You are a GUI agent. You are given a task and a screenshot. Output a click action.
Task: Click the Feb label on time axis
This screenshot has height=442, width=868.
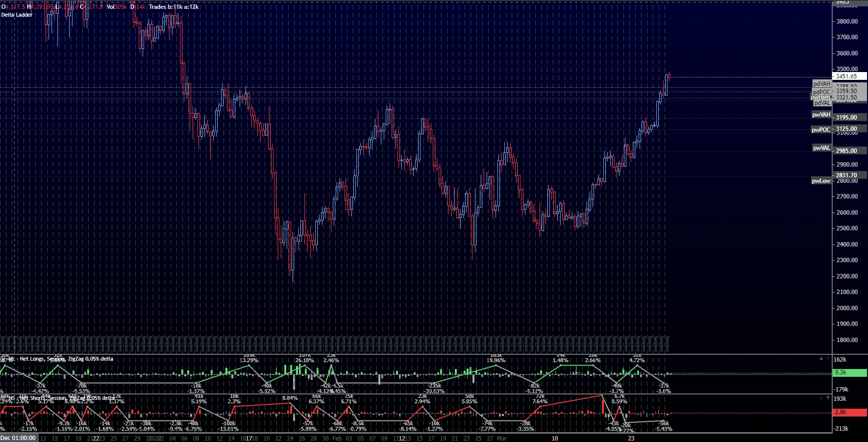(337, 438)
